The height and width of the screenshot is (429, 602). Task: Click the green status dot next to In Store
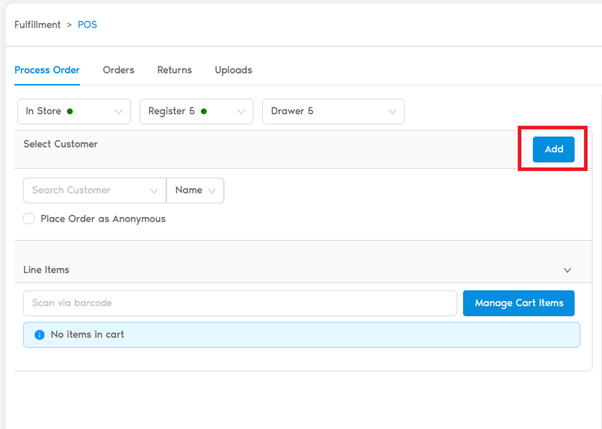tap(70, 111)
